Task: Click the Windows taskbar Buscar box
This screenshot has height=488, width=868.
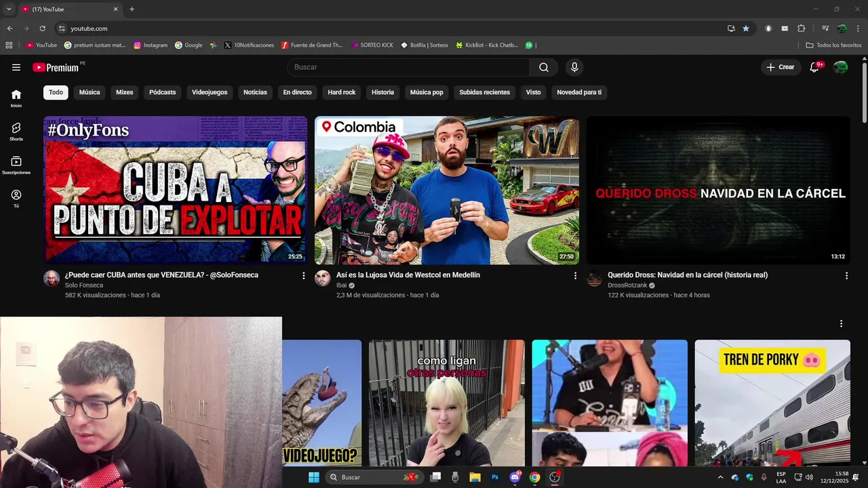Action: 374,477
